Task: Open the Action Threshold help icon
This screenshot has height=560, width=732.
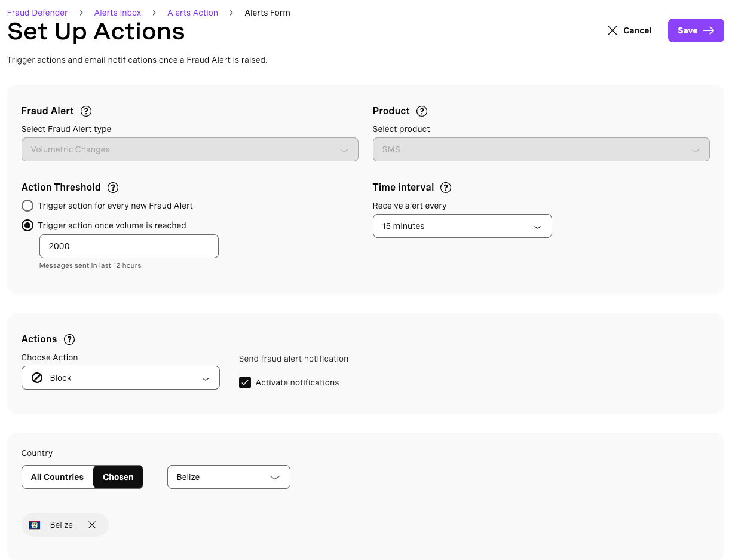Action: tap(113, 188)
